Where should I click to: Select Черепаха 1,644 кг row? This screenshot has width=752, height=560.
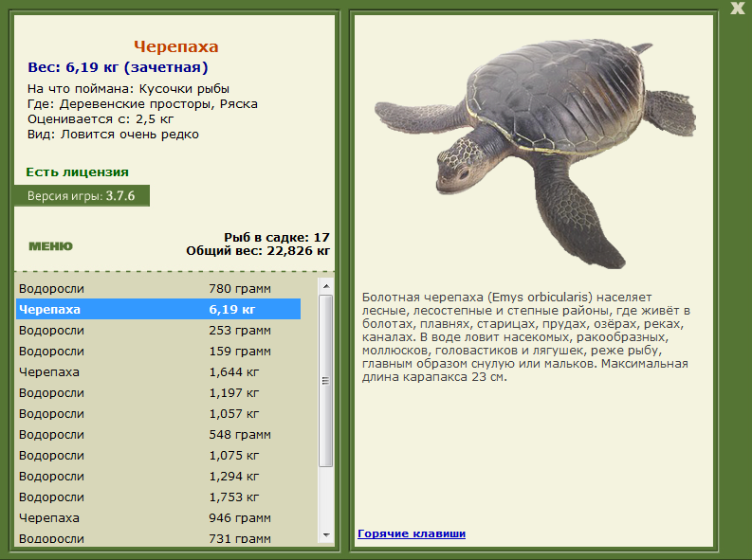pyautogui.click(x=158, y=371)
